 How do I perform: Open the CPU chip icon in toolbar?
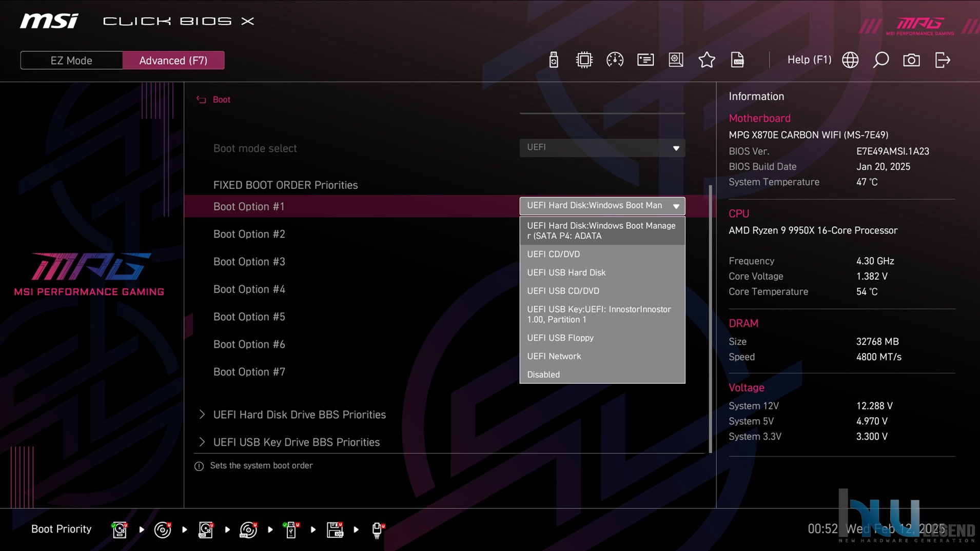[584, 60]
